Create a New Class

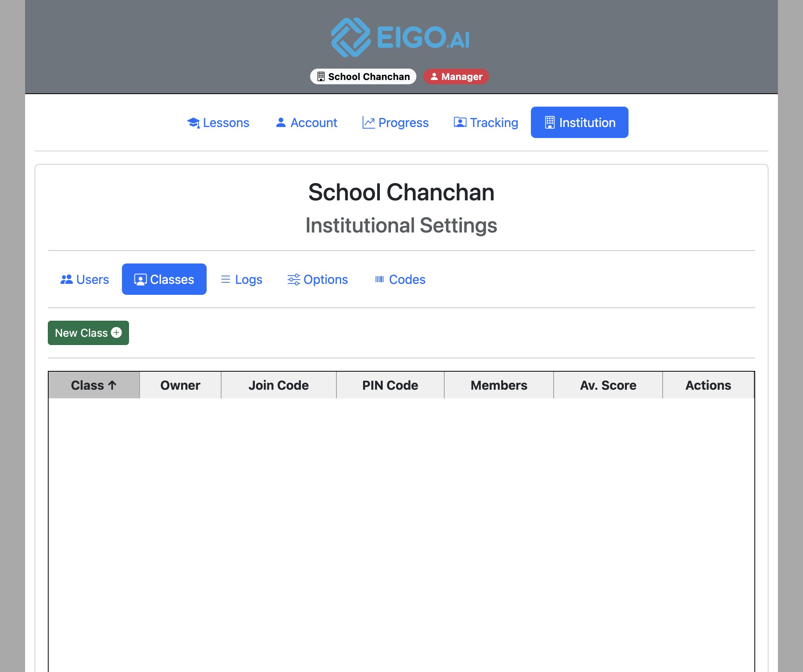(x=88, y=333)
